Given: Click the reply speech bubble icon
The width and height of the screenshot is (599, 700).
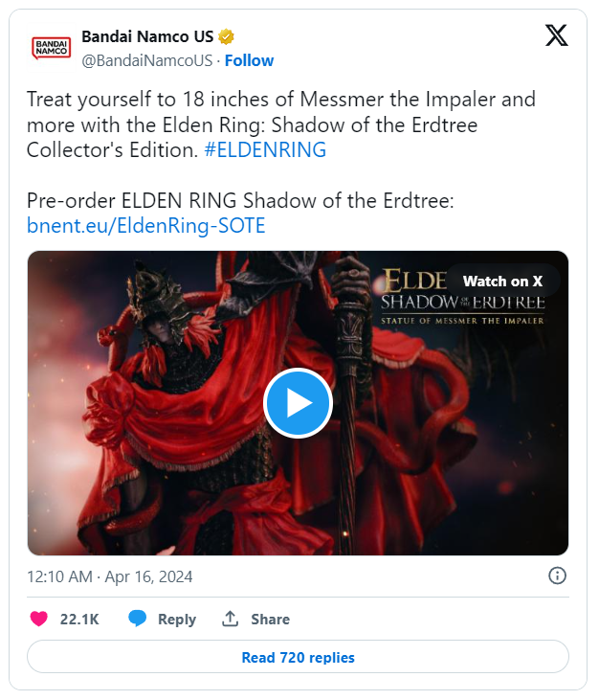Looking at the screenshot, I should tap(137, 619).
